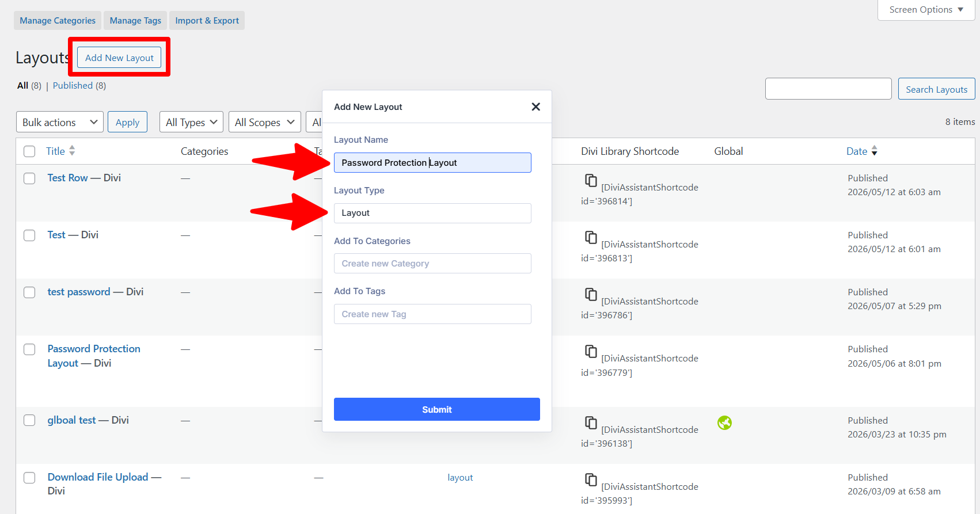Viewport: 980px width, 514px height.
Task: Open test password layout link
Action: point(78,292)
